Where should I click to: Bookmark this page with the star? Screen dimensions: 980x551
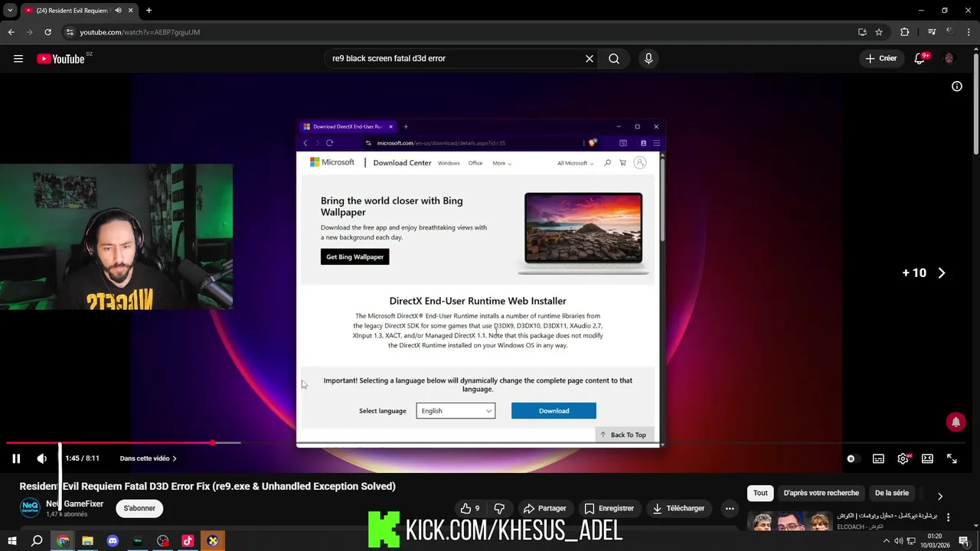(879, 32)
